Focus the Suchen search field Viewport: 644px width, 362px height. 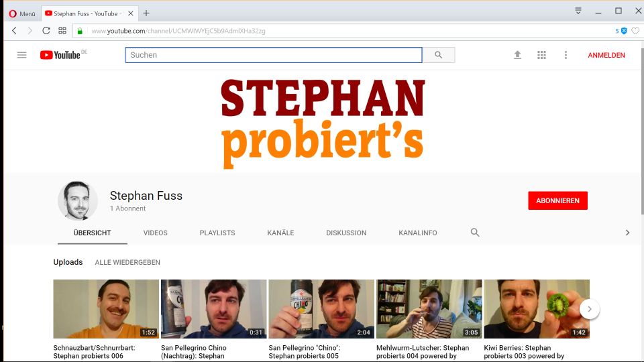tap(274, 55)
